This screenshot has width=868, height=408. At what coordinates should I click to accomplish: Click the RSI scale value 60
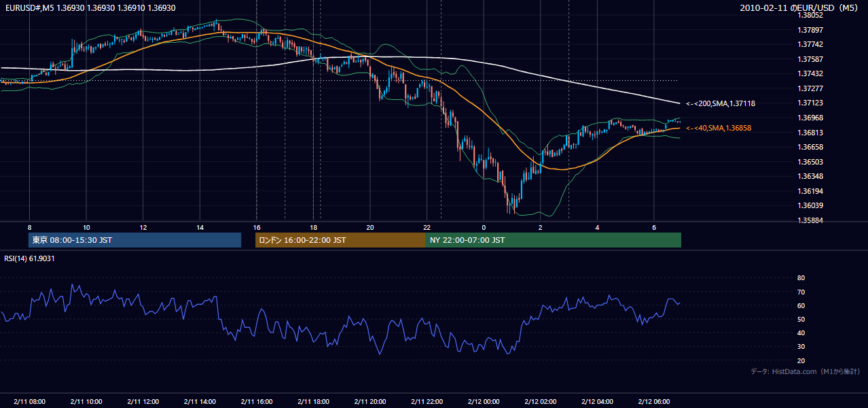pos(801,305)
